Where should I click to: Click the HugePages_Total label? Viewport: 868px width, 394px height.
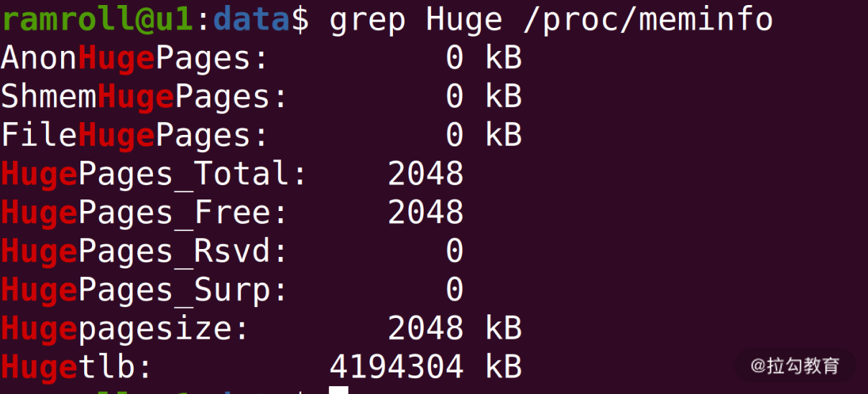click(154, 174)
